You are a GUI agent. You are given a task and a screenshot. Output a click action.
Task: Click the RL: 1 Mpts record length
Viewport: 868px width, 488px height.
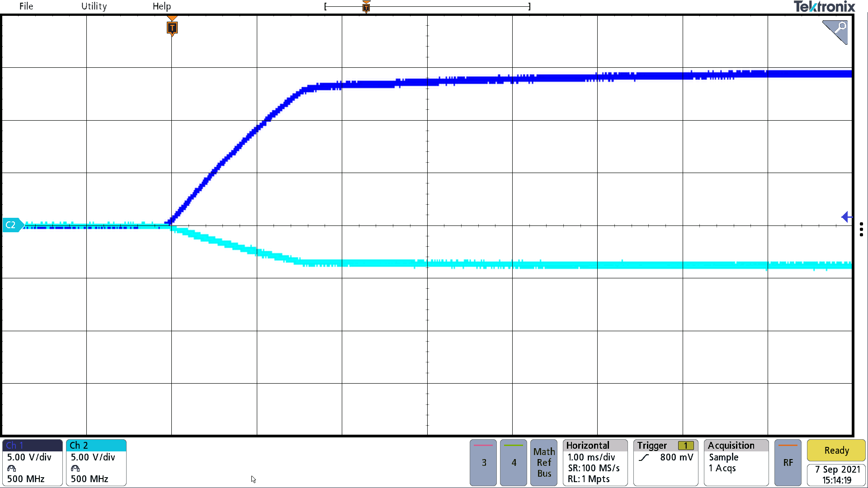[x=589, y=479]
